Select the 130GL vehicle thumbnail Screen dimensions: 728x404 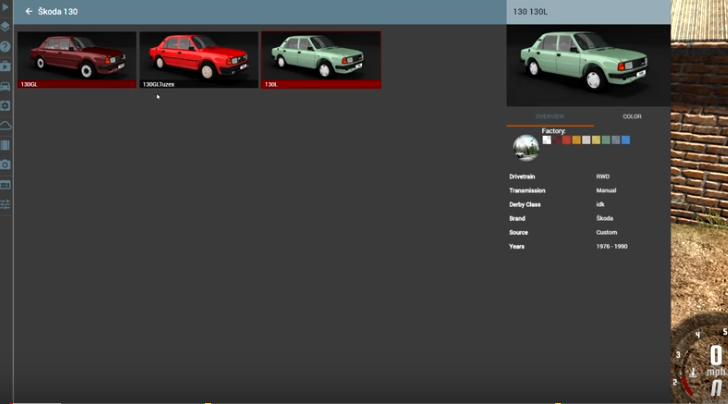pos(77,59)
